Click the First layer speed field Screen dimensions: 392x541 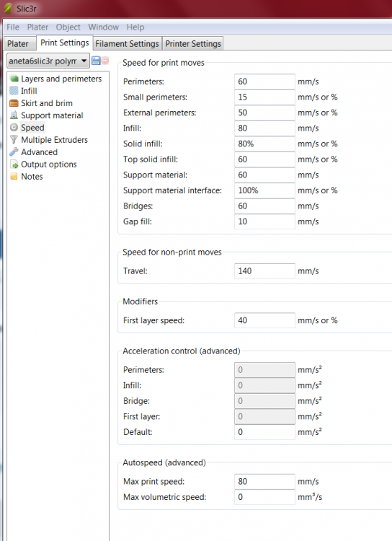[x=264, y=320]
